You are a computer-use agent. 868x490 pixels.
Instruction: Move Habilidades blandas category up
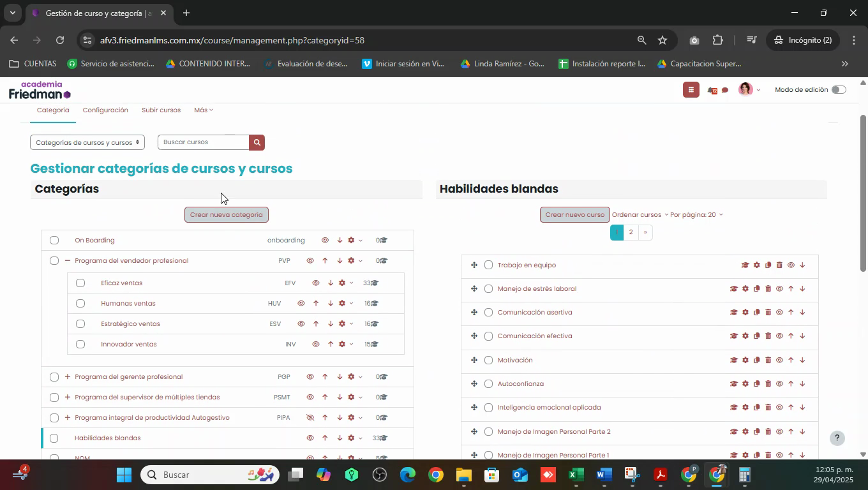325,438
